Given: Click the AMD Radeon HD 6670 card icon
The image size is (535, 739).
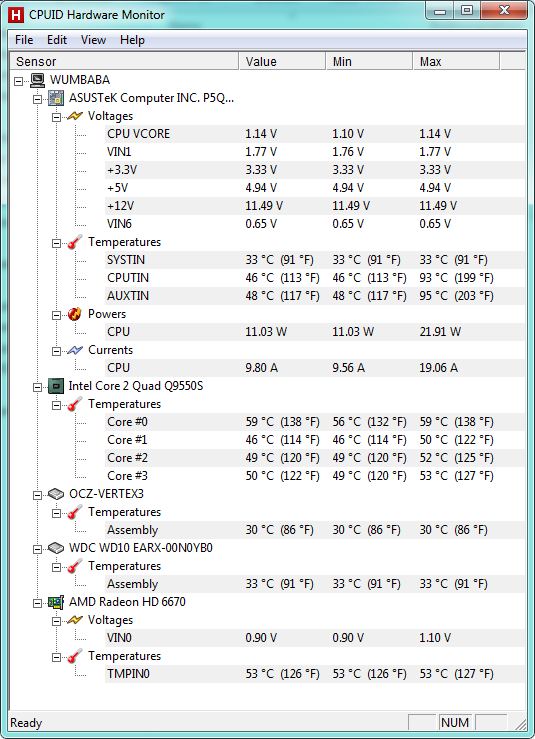Looking at the screenshot, I should [56, 602].
